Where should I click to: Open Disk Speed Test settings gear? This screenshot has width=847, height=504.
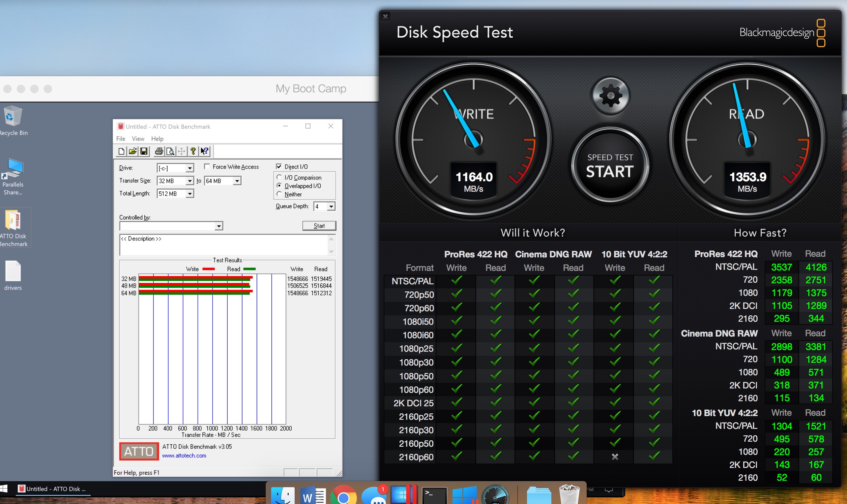pos(610,96)
